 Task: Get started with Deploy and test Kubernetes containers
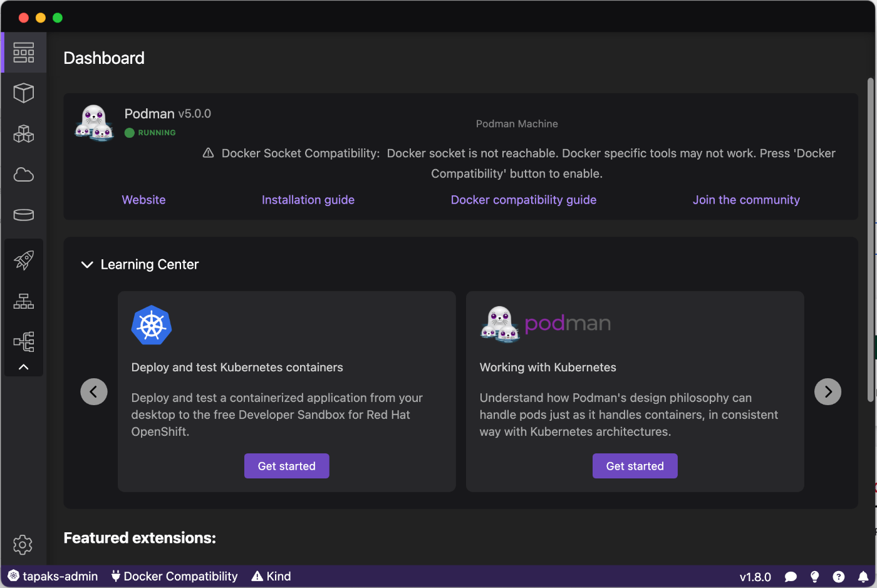pyautogui.click(x=287, y=466)
